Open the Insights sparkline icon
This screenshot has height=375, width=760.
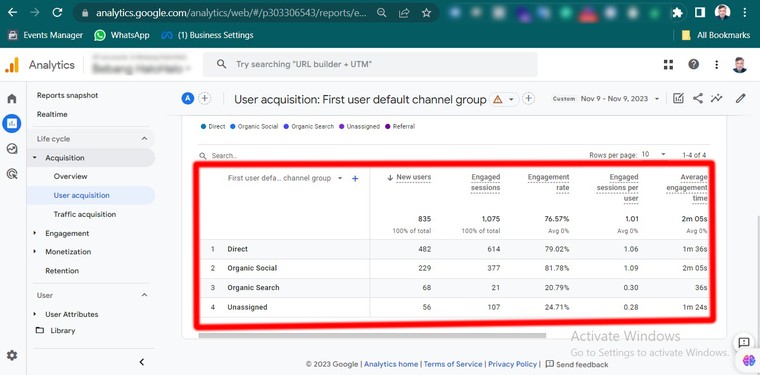point(716,98)
